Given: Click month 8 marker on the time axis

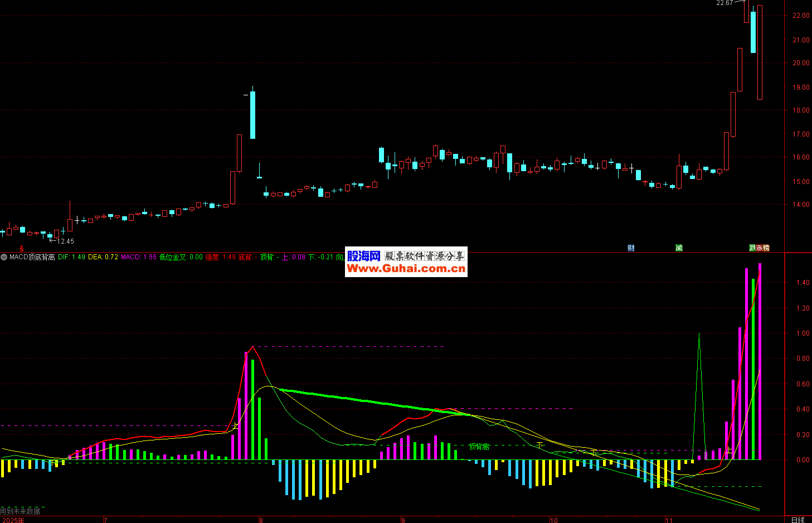Looking at the screenshot, I should [x=261, y=520].
